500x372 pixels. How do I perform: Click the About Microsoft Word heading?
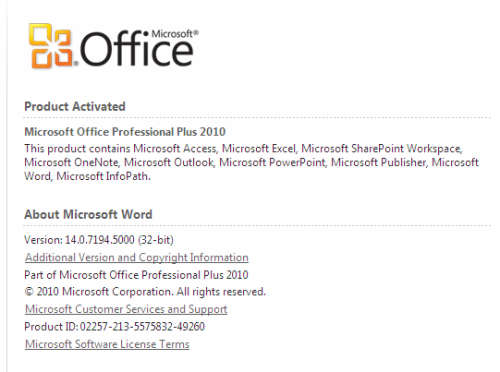(88, 214)
